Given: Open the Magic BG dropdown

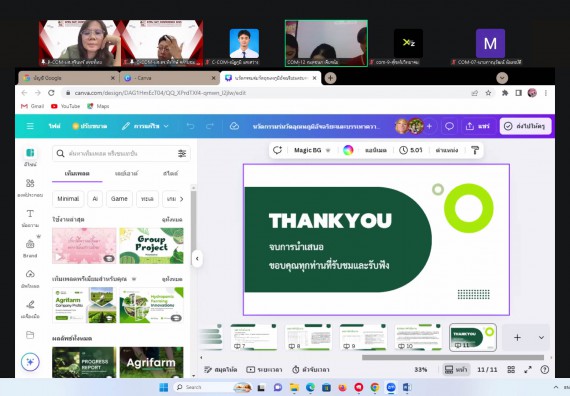Looking at the screenshot, I should pos(312,150).
